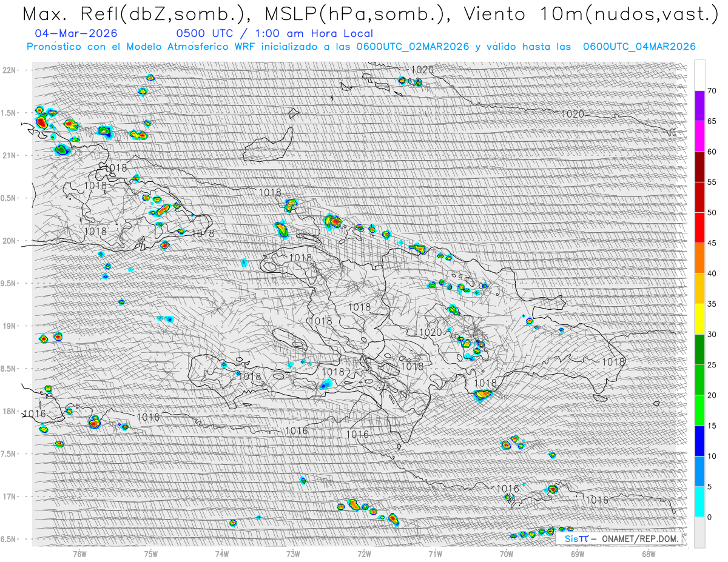Click the colorbar label '70'
This screenshot has width=728, height=562.
coord(712,91)
